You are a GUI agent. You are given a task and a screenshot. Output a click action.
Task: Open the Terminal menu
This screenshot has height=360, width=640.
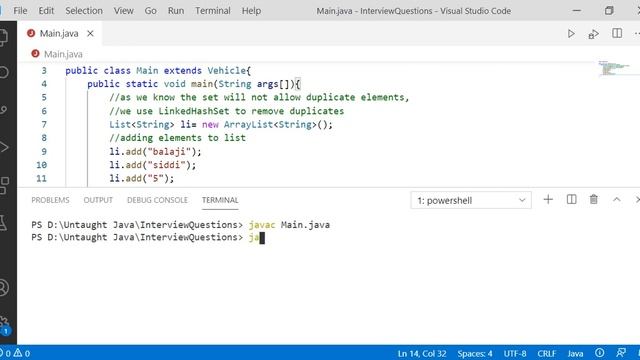click(x=212, y=11)
